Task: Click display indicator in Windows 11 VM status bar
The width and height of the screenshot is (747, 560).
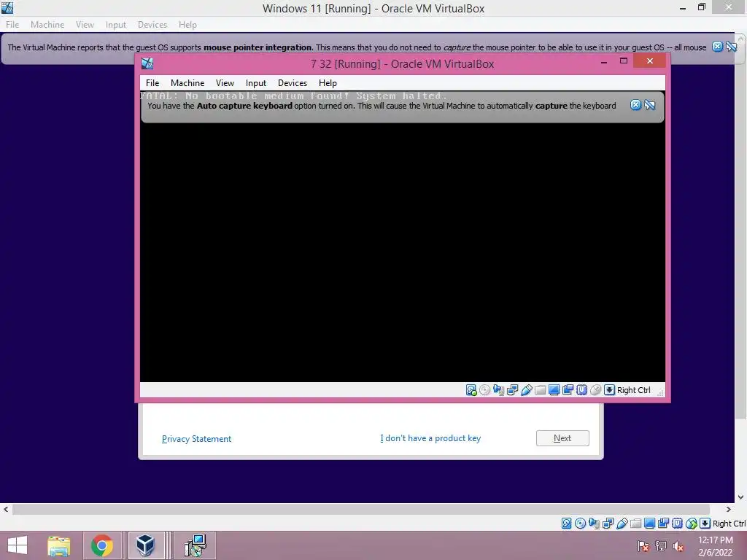Action: pyautogui.click(x=649, y=524)
